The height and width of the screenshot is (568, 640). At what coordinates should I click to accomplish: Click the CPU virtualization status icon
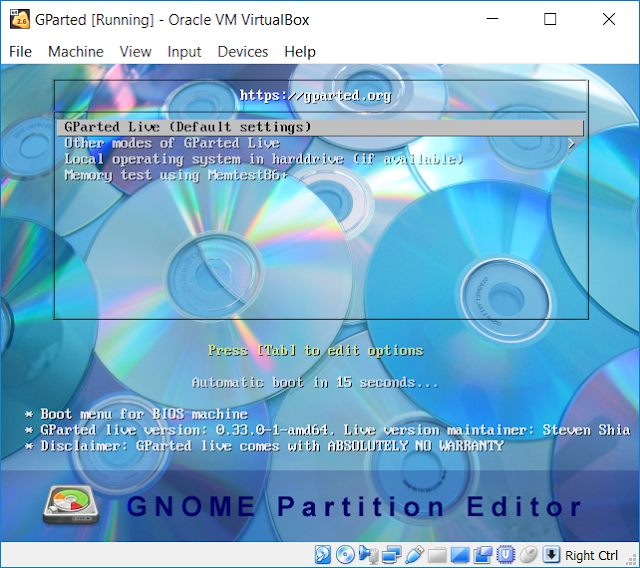pos(506,555)
